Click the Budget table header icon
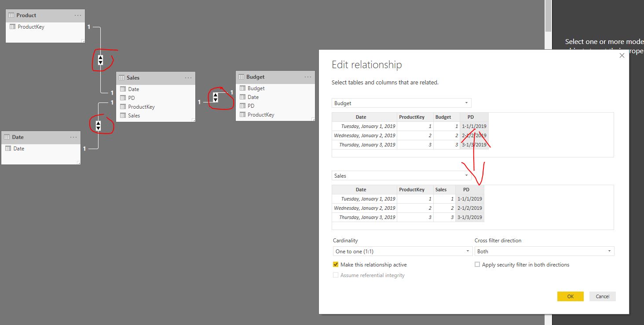The width and height of the screenshot is (644, 325). click(x=241, y=77)
